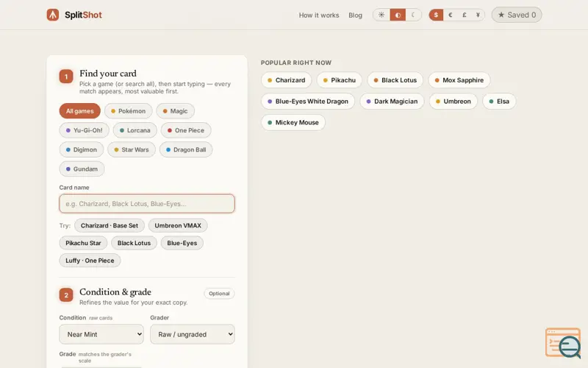Open the Saved cards list
Screen dimensions: 588x368
click(x=517, y=15)
